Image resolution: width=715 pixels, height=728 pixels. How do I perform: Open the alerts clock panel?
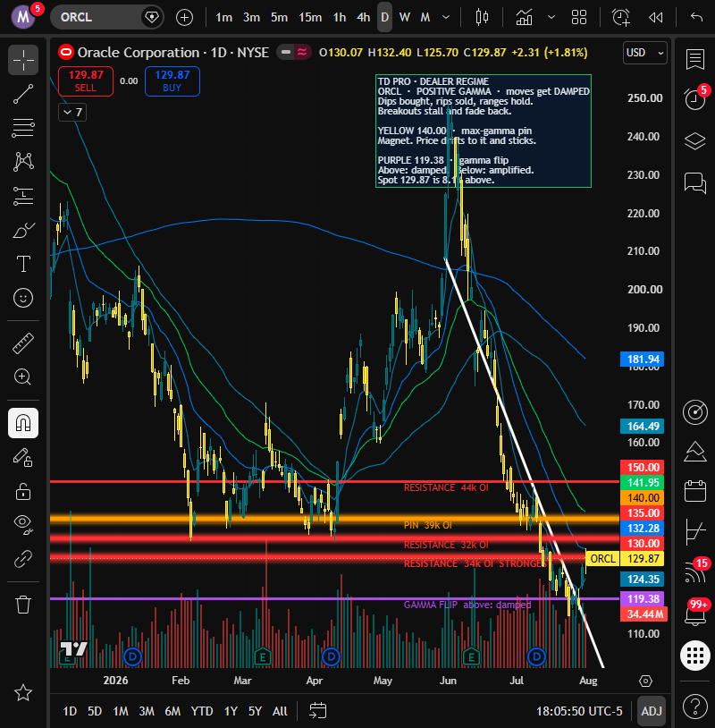694,98
